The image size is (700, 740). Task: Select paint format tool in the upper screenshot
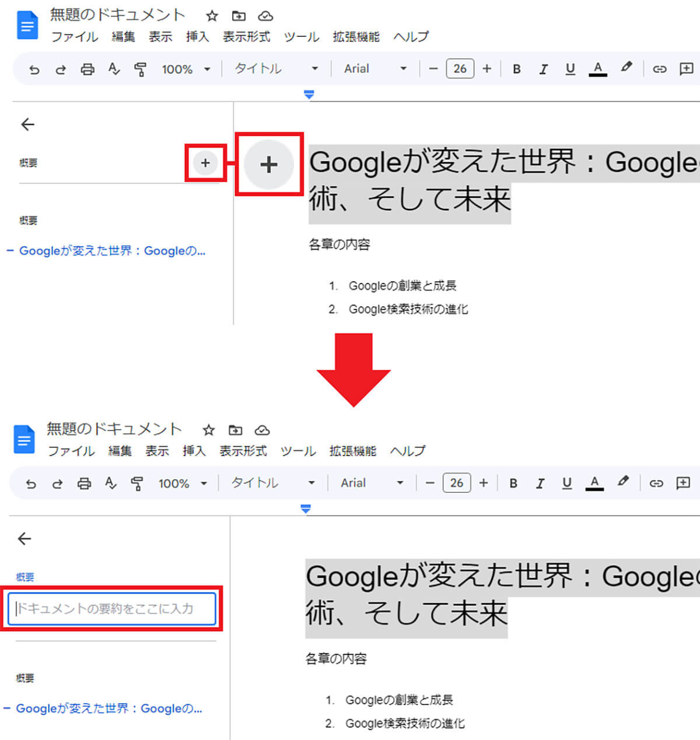click(x=140, y=69)
